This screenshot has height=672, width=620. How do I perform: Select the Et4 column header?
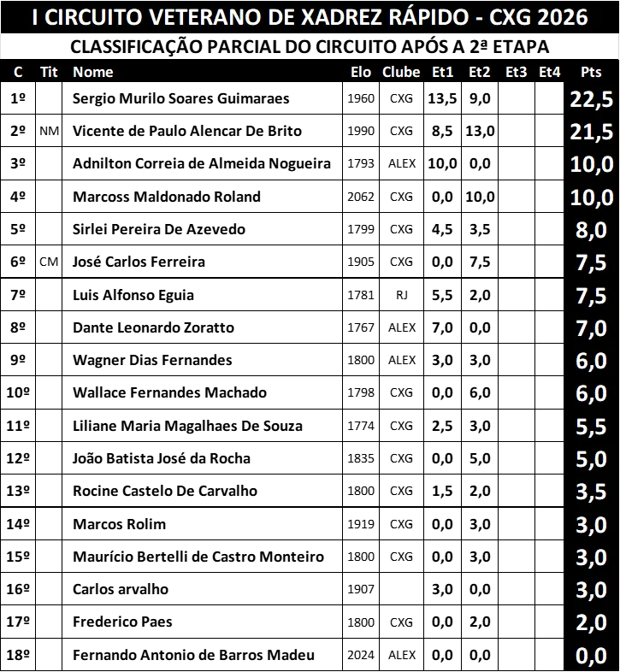pyautogui.click(x=550, y=73)
